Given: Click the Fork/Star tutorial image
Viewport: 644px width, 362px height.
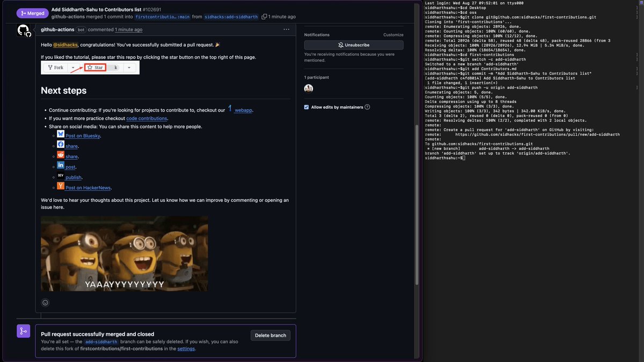Looking at the screenshot, I should [90, 68].
